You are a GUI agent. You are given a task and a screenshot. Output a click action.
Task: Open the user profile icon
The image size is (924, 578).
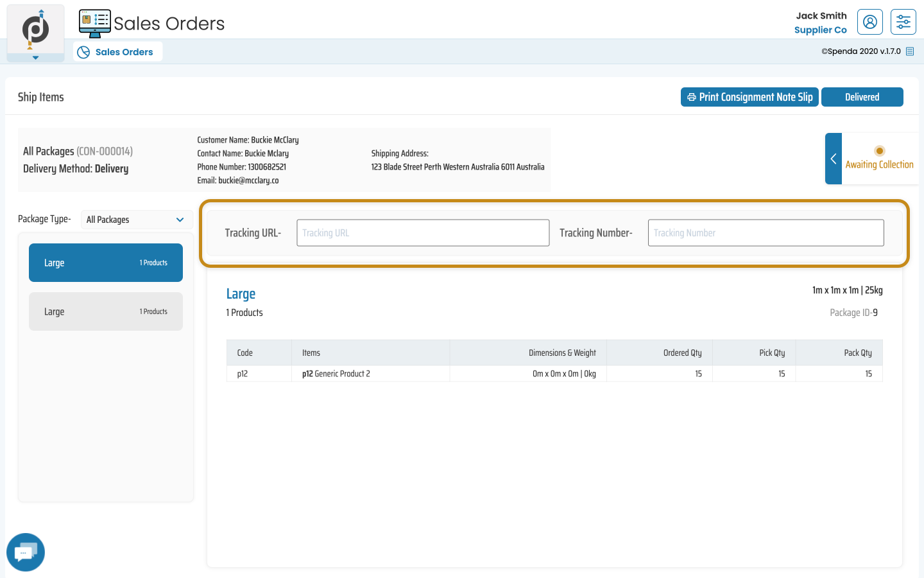(870, 22)
